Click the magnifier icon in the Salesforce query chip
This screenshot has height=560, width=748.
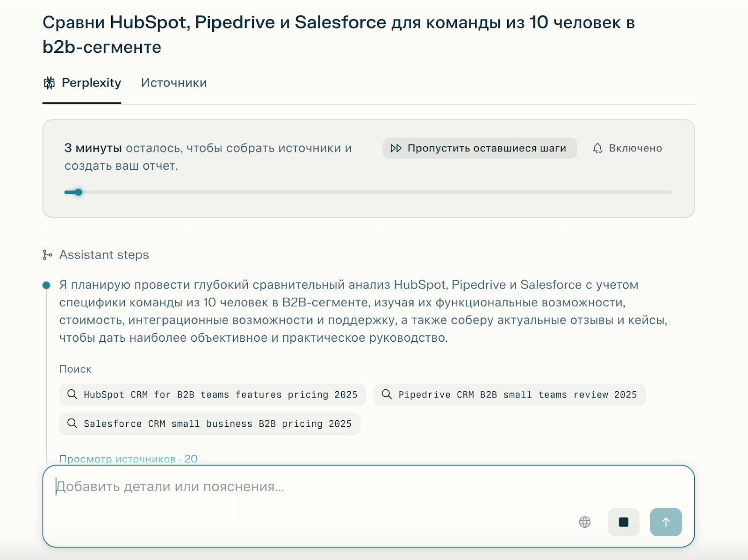(72, 424)
